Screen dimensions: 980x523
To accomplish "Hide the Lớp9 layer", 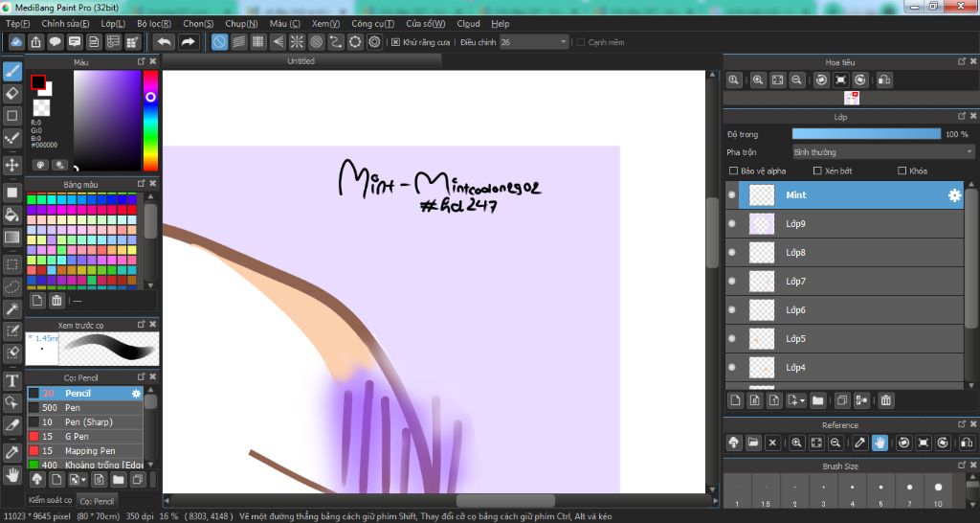I will pos(732,224).
